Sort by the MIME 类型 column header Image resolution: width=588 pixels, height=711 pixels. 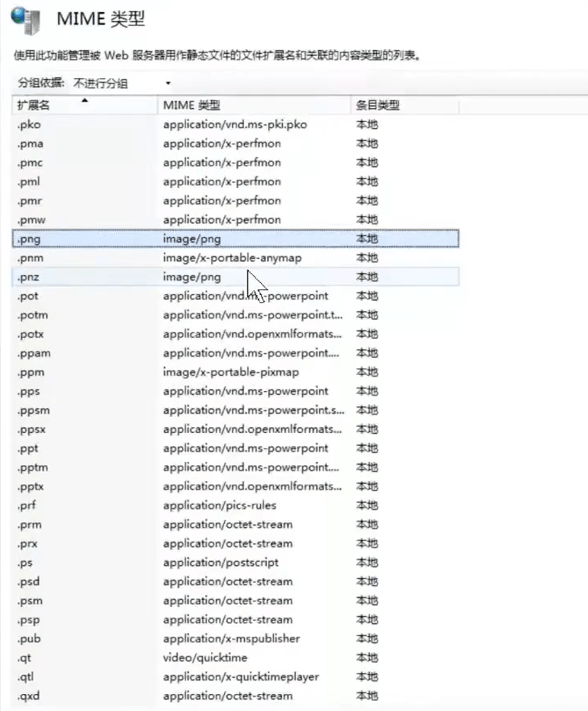(254, 105)
